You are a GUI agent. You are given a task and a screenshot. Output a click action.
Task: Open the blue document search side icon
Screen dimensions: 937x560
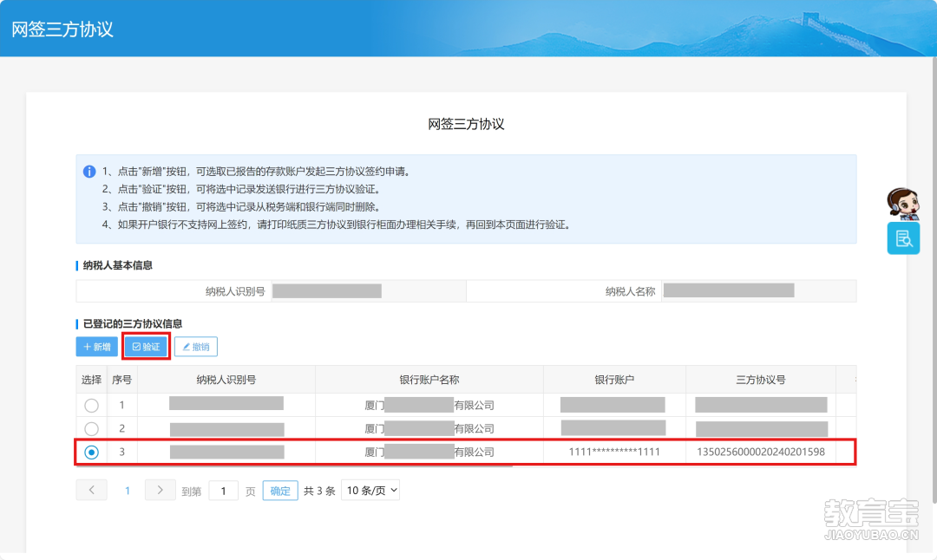pyautogui.click(x=903, y=238)
